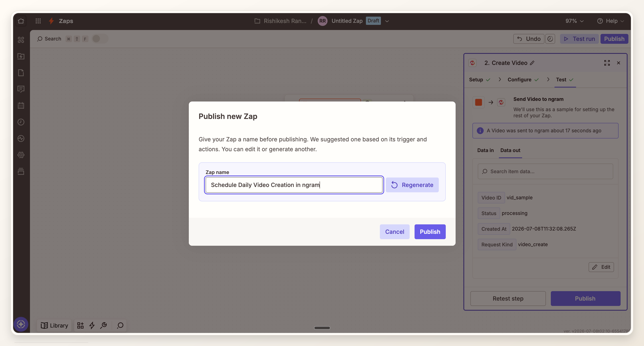Click the add-blocks grid icon in bottom toolbar
The image size is (644, 346).
coord(80,325)
